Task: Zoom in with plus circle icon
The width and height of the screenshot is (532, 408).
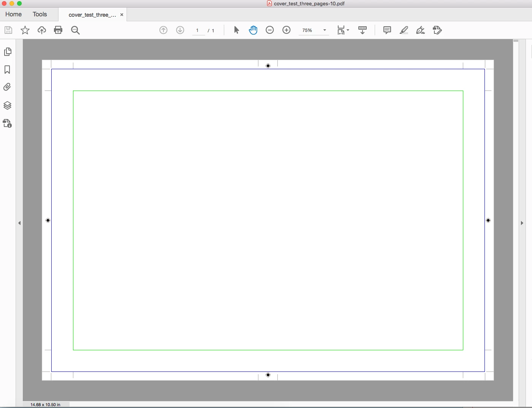Action: (287, 30)
